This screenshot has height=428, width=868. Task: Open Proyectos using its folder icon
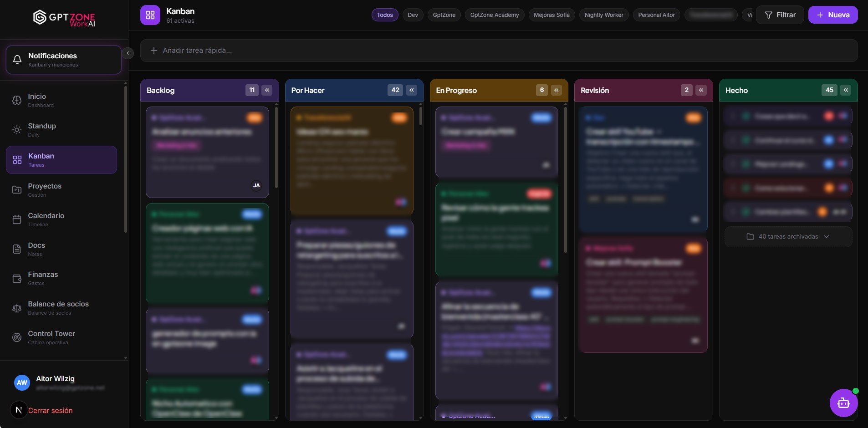pyautogui.click(x=17, y=190)
